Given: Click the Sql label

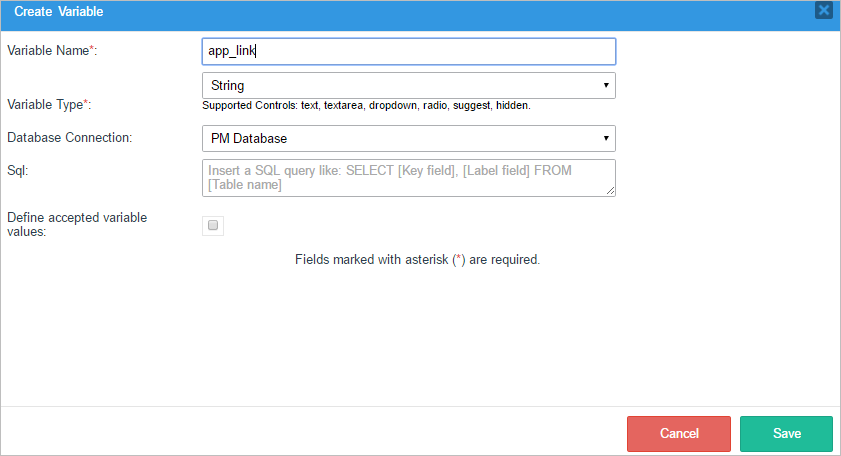Looking at the screenshot, I should tap(17, 170).
